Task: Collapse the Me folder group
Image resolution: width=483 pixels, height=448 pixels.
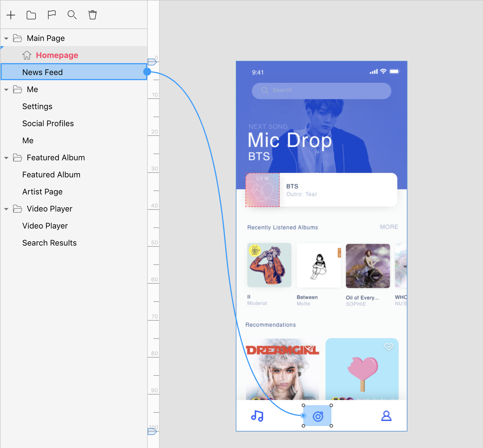Action: 6,90
